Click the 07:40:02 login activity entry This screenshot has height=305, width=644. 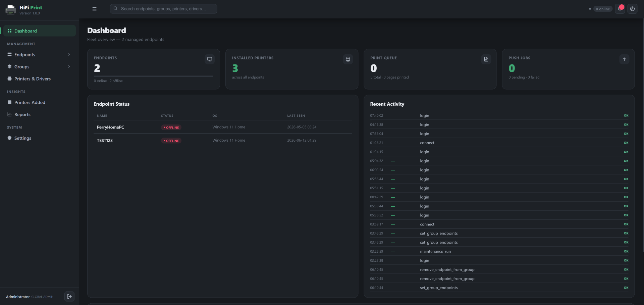point(499,115)
